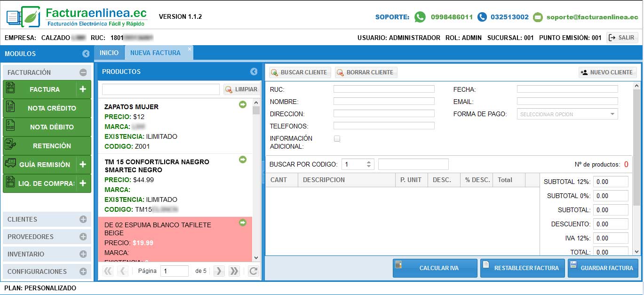Click the plus icon beside GUÍA REMISIÓN
This screenshot has height=295, width=644.
pyautogui.click(x=83, y=165)
